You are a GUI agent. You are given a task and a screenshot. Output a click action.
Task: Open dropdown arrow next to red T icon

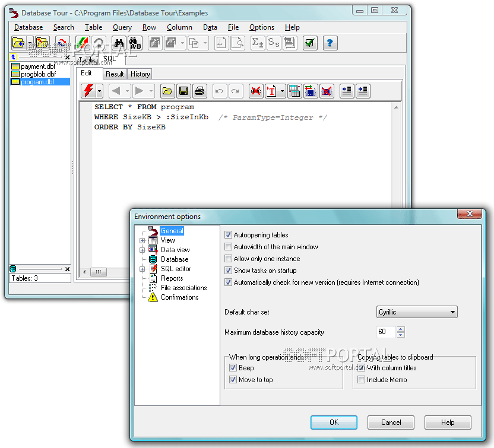282,91
